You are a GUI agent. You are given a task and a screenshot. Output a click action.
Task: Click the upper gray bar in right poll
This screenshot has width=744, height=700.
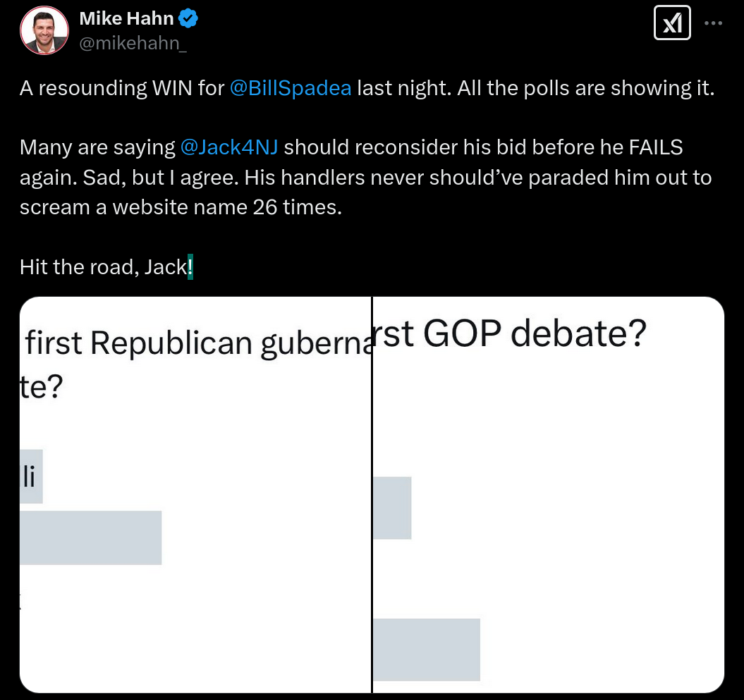[x=392, y=508]
